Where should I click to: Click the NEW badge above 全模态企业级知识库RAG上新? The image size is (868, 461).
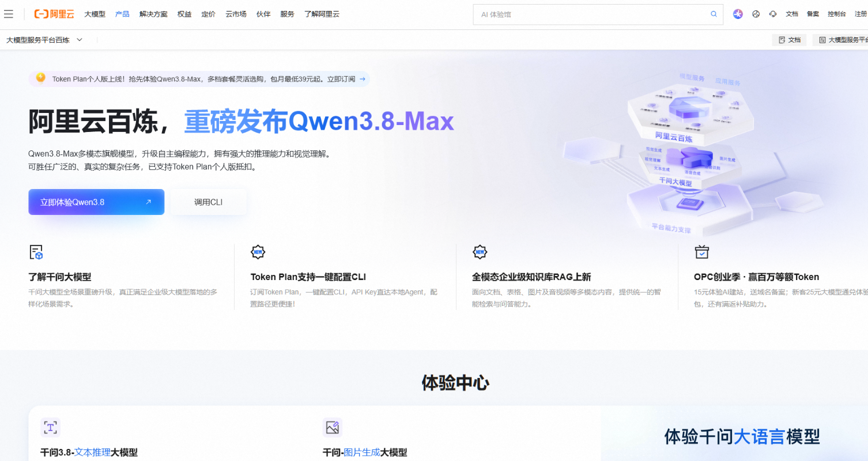coord(480,252)
